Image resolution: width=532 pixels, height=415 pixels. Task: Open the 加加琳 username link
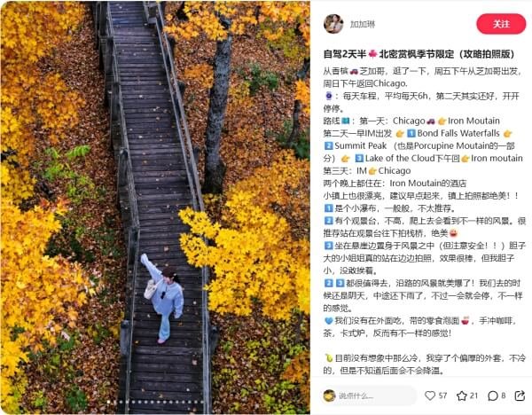pos(363,24)
